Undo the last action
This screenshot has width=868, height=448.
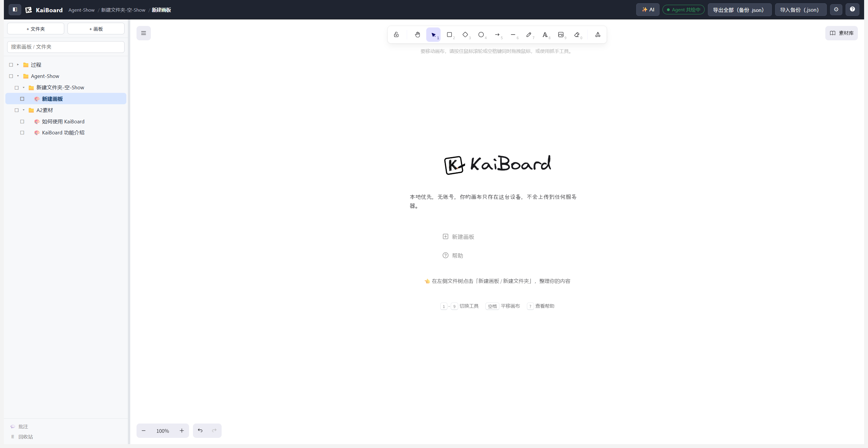click(x=200, y=430)
